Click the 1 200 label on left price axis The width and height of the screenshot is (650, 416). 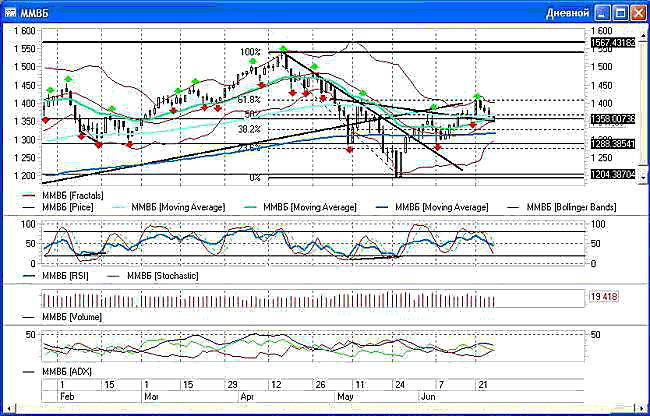(x=24, y=175)
